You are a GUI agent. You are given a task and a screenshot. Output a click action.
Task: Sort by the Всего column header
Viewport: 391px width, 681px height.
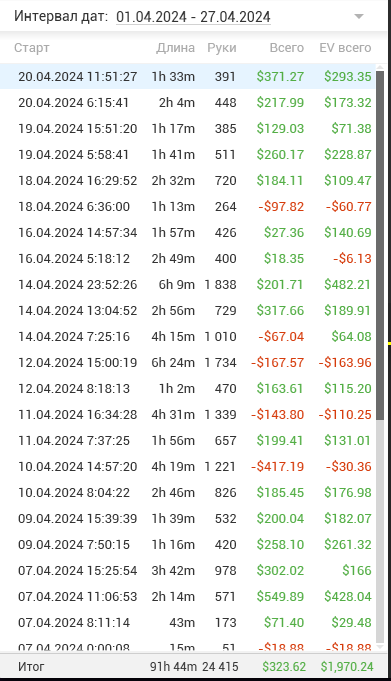click(x=287, y=48)
